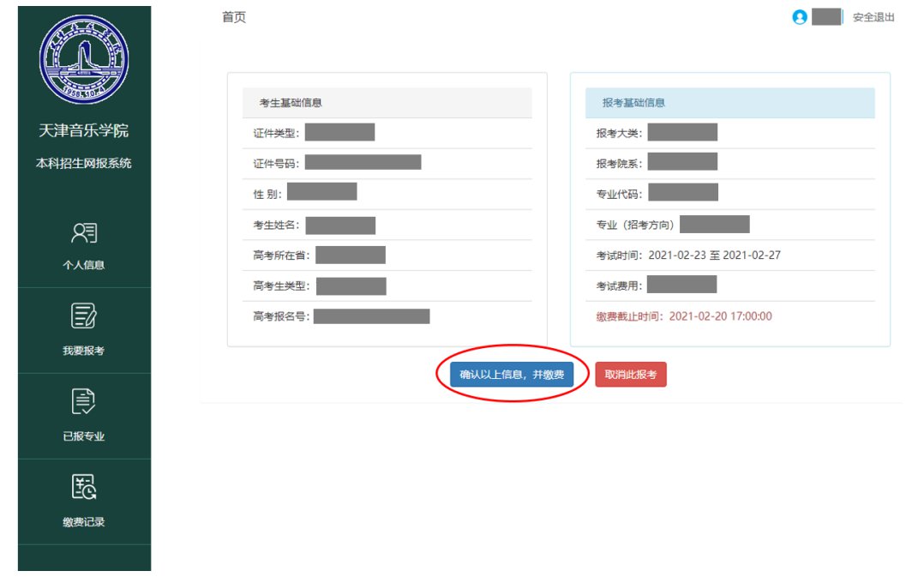
Task: Open 缴费记录 menu item
Action: point(84,501)
